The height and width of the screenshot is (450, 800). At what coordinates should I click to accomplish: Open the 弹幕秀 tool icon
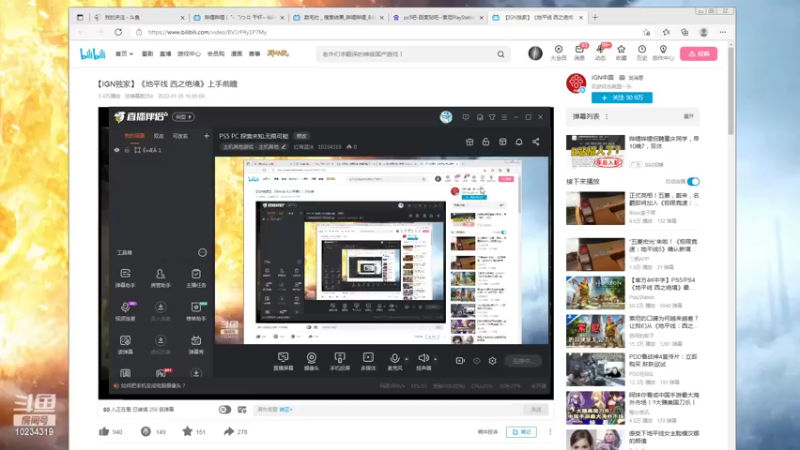coord(196,344)
